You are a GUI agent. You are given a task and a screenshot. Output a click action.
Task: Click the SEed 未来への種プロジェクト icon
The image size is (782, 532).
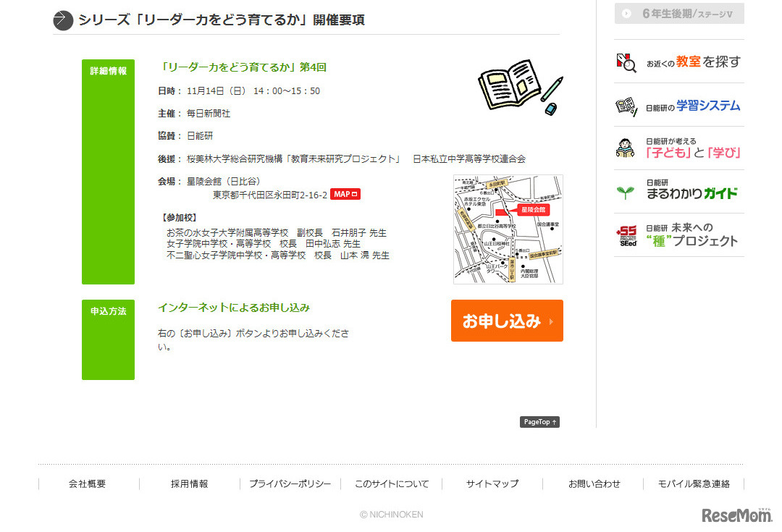click(628, 235)
